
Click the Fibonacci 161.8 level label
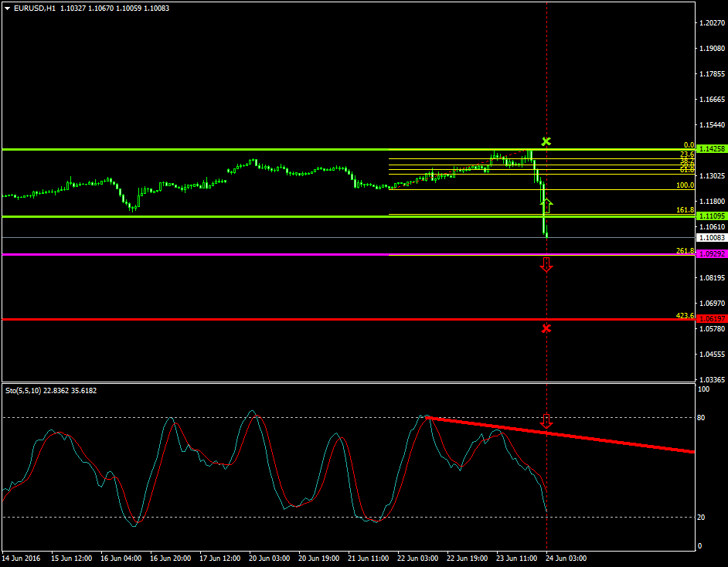pos(685,210)
